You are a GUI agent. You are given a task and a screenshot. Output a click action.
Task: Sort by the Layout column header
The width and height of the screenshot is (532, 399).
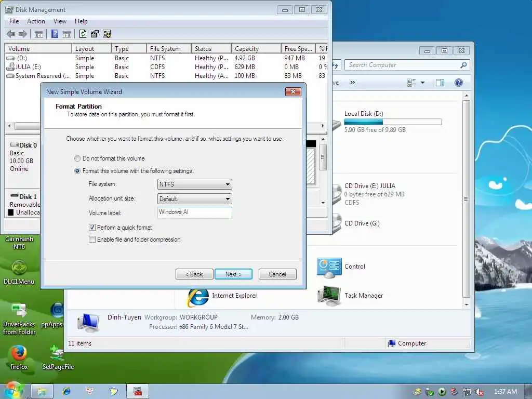coord(91,48)
